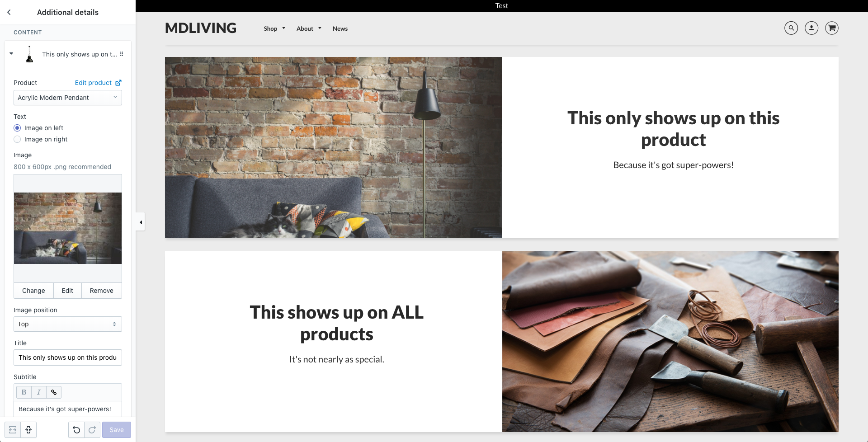The height and width of the screenshot is (442, 868).
Task: Click the Change image button
Action: coord(33,291)
